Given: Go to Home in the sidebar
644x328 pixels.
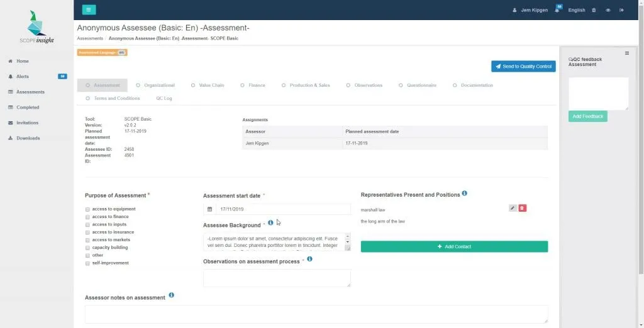Looking at the screenshot, I should coord(23,61).
